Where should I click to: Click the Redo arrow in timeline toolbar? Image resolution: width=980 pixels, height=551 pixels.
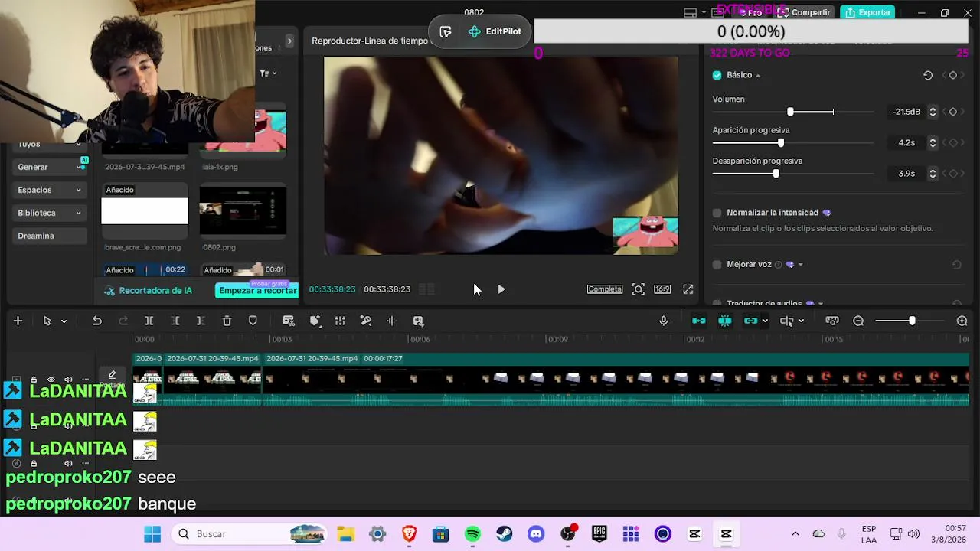point(123,321)
